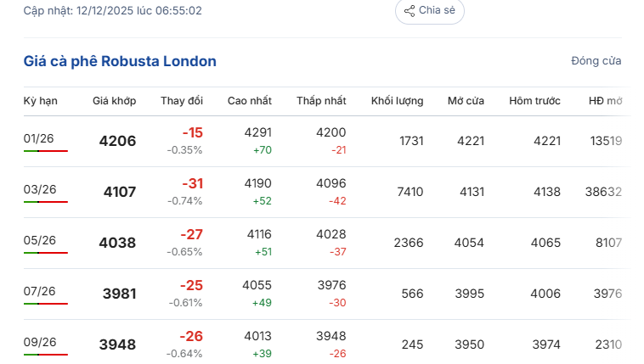Screen dimensions: 644x364
Task: Click the Đóng cửa market status label
Action: [x=596, y=61]
